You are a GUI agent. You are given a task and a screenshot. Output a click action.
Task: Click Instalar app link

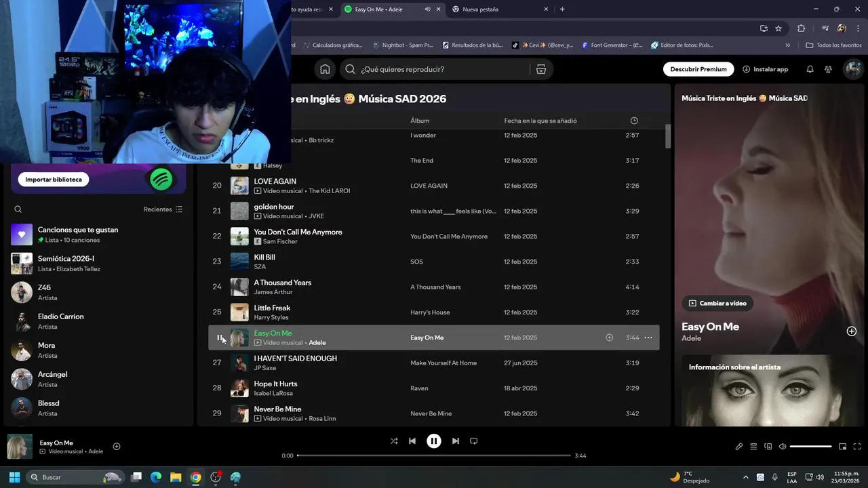pyautogui.click(x=766, y=69)
